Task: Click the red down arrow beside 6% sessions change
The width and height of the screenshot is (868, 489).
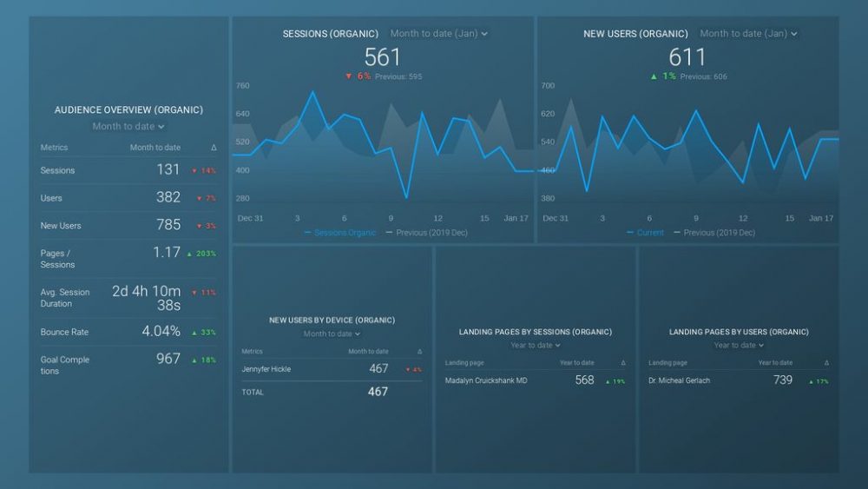Action: pos(349,76)
